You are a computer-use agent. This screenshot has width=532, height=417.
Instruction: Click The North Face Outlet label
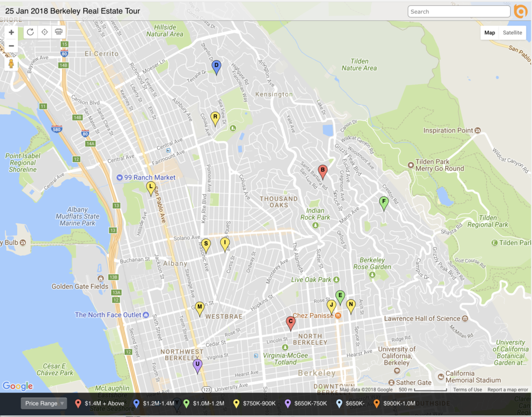pos(108,315)
